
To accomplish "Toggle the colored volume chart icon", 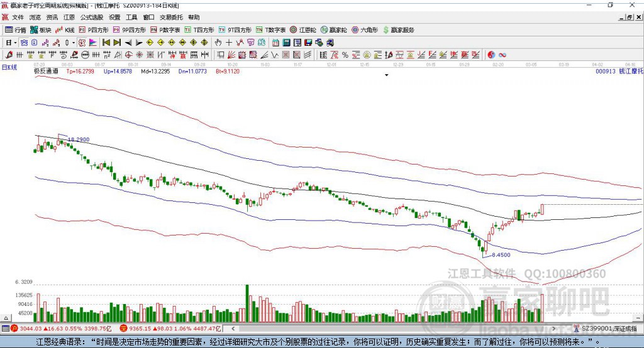I will pos(93,43).
